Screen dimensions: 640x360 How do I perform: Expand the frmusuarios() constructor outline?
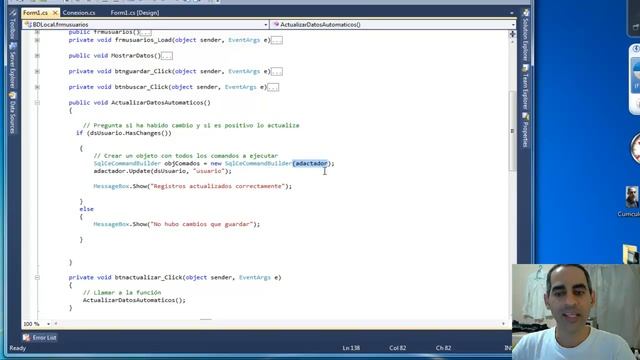coord(37,32)
